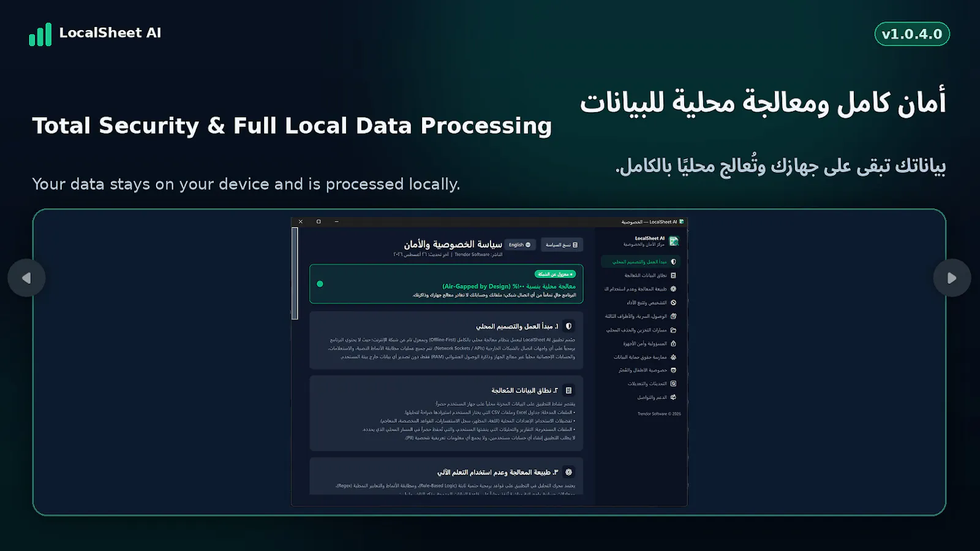Open sidebar item ممارسة حقوق حماية البيانات
The height and width of the screenshot is (551, 980).
coord(641,357)
